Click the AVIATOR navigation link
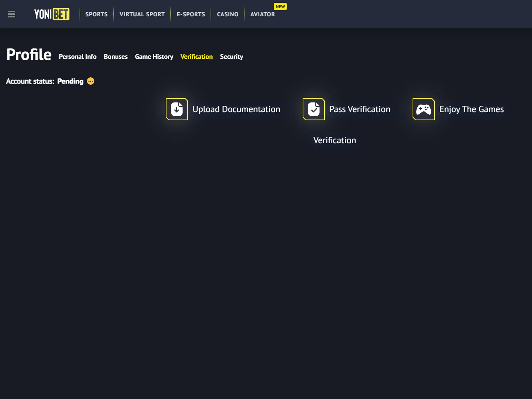 (262, 14)
